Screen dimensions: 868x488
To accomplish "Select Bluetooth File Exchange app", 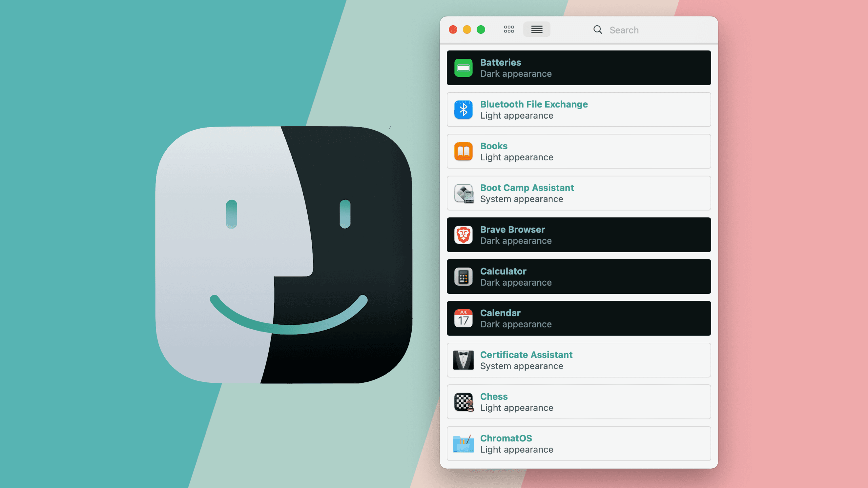I will [579, 110].
